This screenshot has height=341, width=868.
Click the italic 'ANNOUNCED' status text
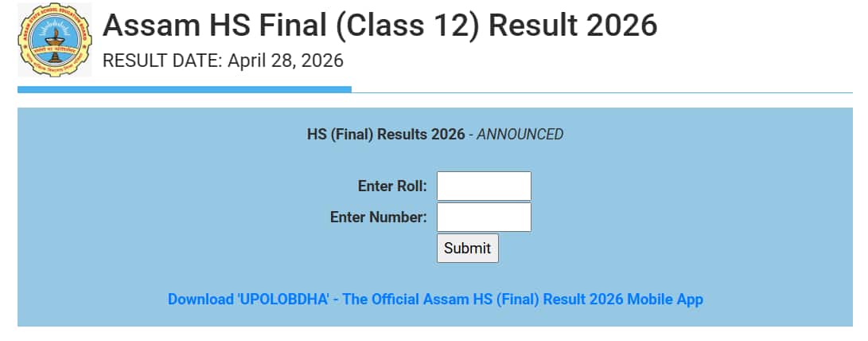coord(520,135)
